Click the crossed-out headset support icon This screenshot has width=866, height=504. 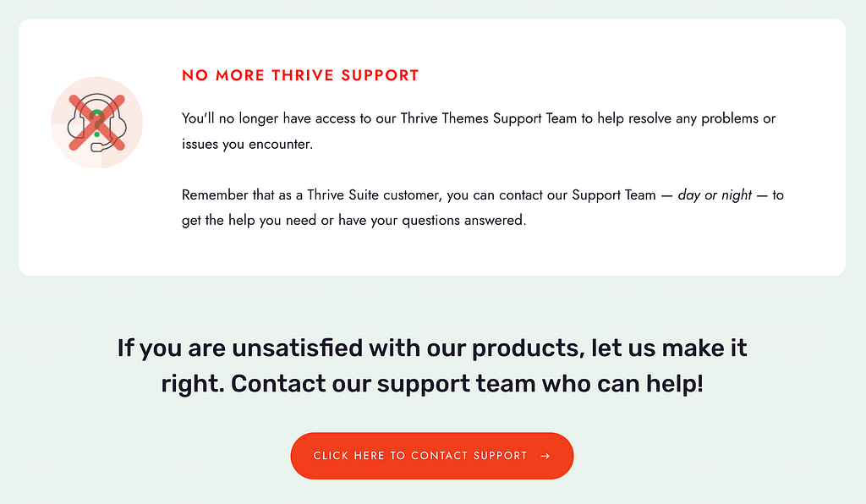tap(96, 124)
